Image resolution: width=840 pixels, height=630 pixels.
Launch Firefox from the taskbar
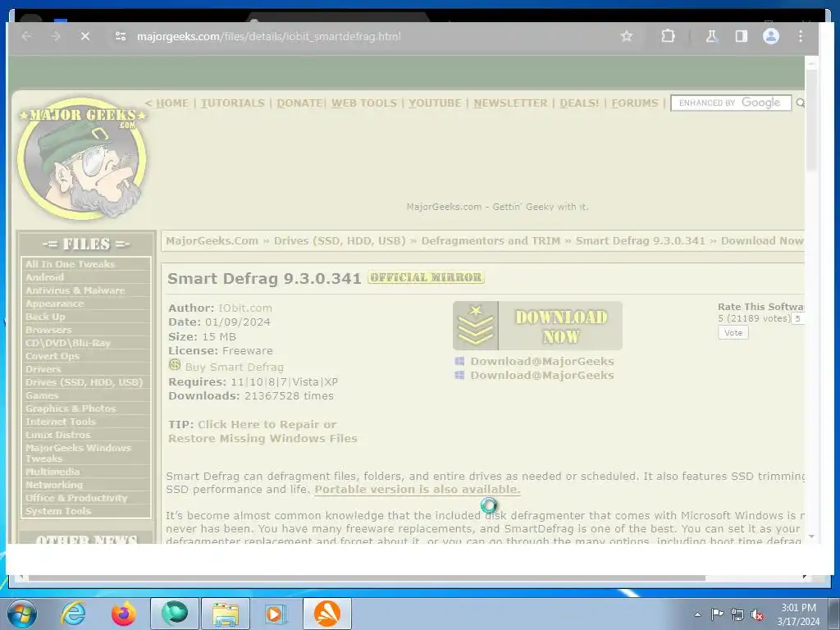124,614
